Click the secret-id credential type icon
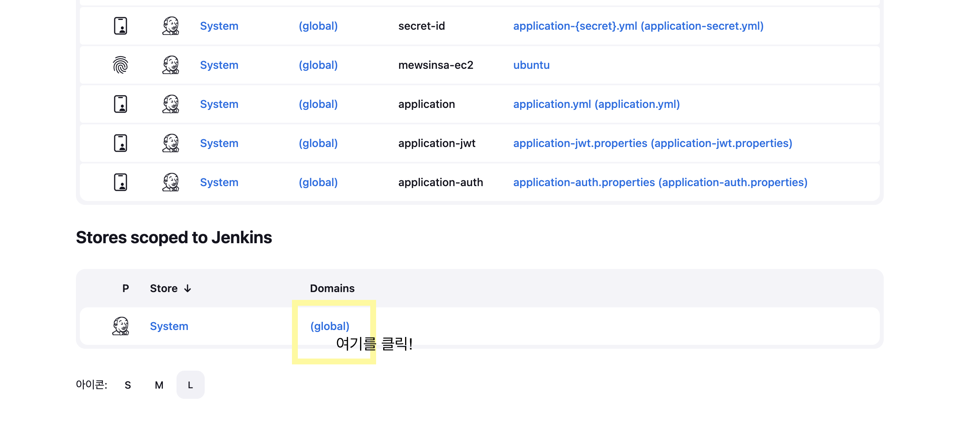This screenshot has height=434, width=980. pyautogui.click(x=121, y=26)
